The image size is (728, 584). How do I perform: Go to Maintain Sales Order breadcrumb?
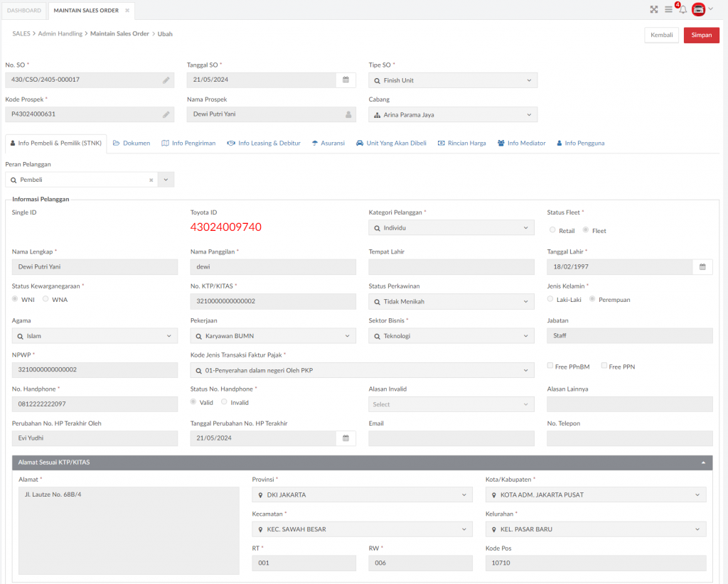point(119,34)
